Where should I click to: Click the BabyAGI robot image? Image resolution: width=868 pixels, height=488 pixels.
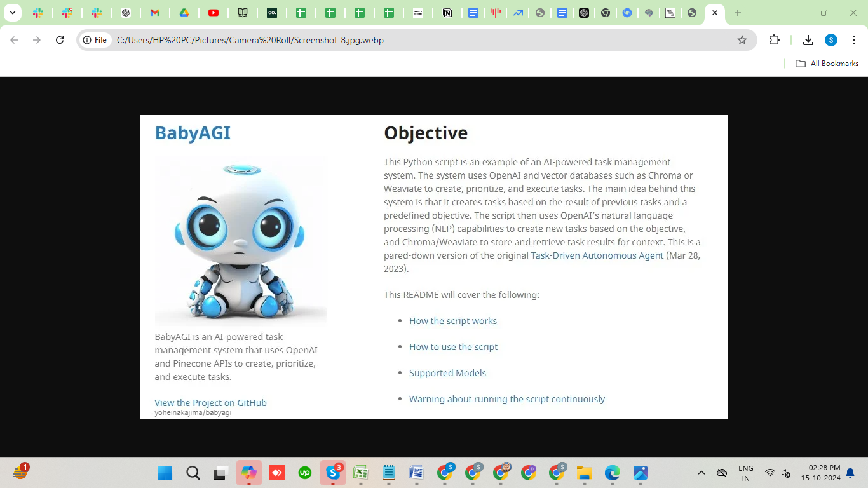coord(241,241)
